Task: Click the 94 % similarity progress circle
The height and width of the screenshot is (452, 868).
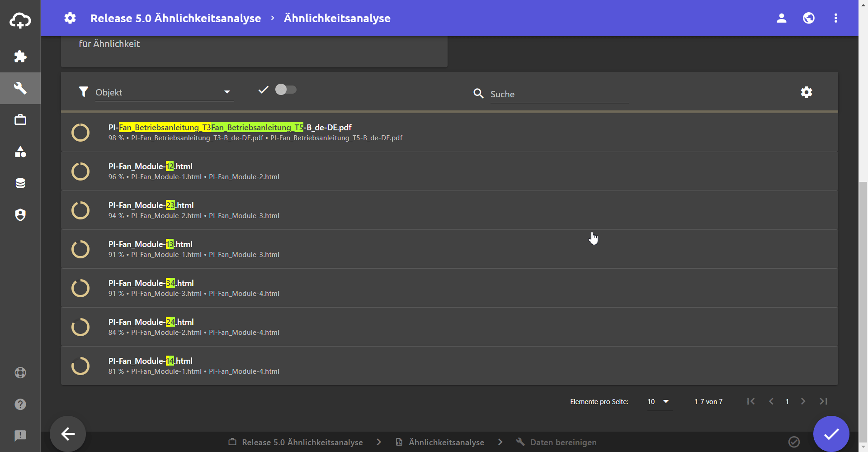Action: click(x=80, y=210)
